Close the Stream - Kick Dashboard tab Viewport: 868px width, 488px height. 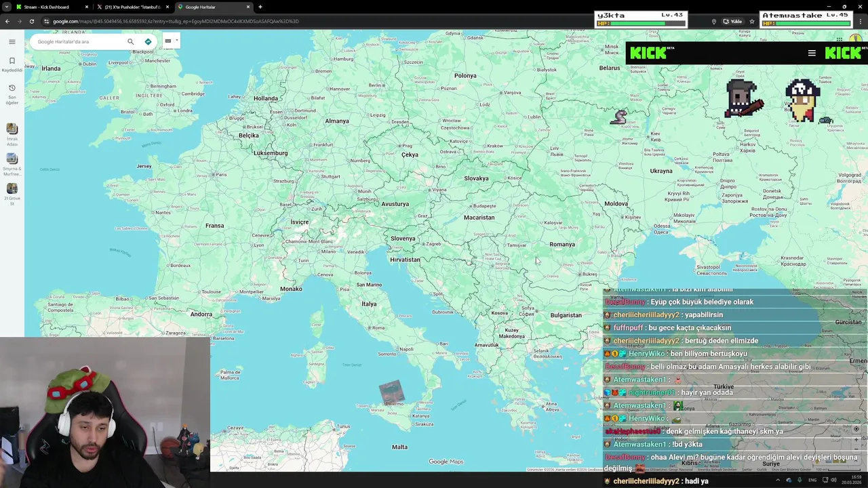[87, 7]
